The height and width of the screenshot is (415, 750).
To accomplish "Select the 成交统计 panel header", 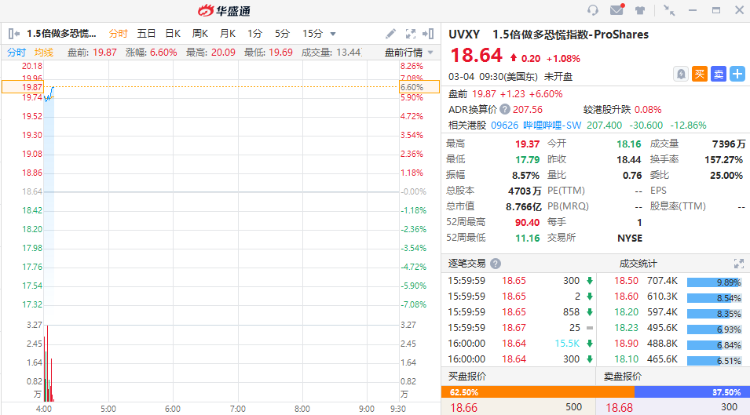I will click(x=638, y=263).
